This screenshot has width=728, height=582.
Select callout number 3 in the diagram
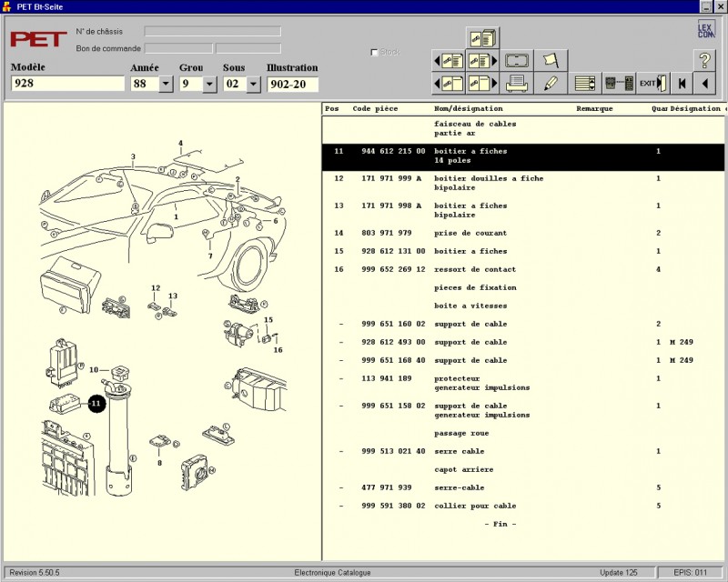click(133, 157)
